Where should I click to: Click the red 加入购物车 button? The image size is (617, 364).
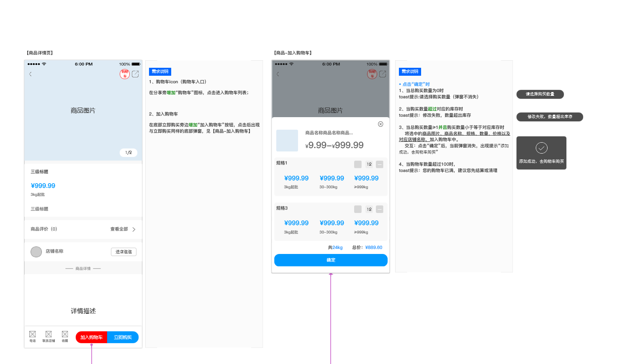point(91,337)
